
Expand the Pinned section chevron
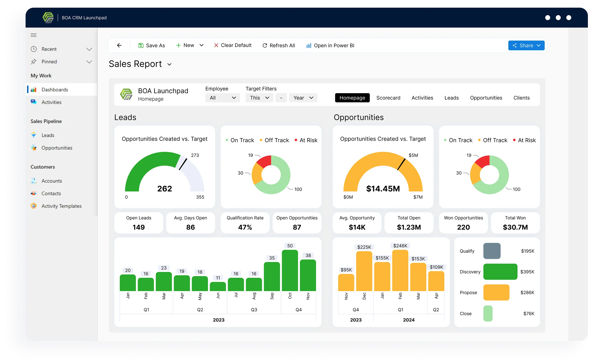(x=89, y=62)
